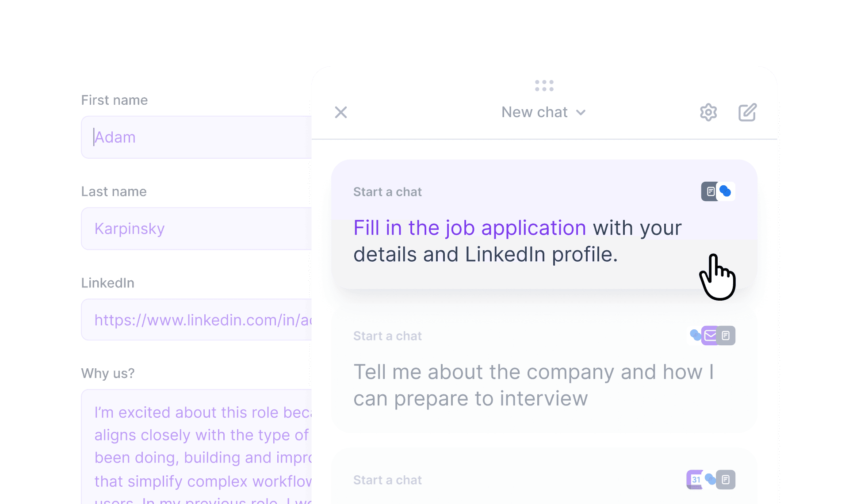Select the suggested prompt to fill the job application
Screen dimensions: 849x504
pos(517,241)
